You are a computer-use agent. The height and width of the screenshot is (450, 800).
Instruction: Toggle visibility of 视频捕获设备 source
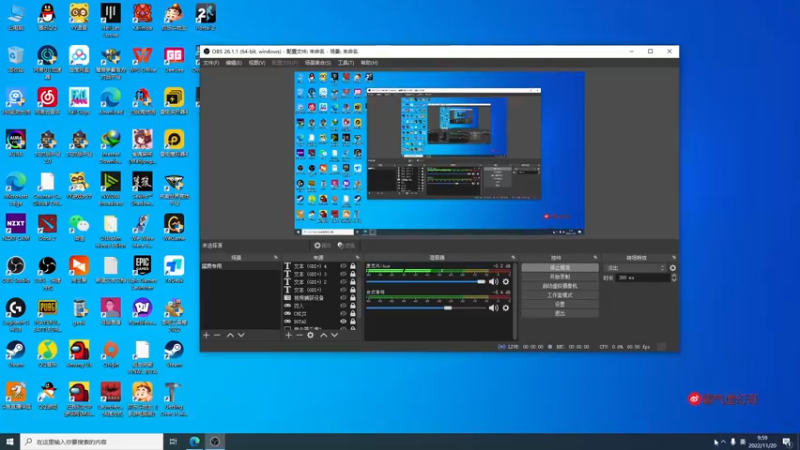tap(343, 298)
